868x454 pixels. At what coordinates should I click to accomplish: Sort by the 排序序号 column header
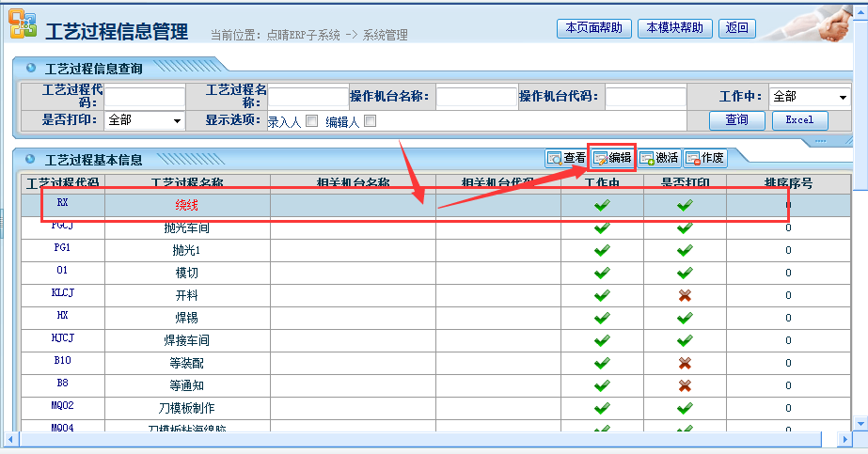click(x=788, y=182)
